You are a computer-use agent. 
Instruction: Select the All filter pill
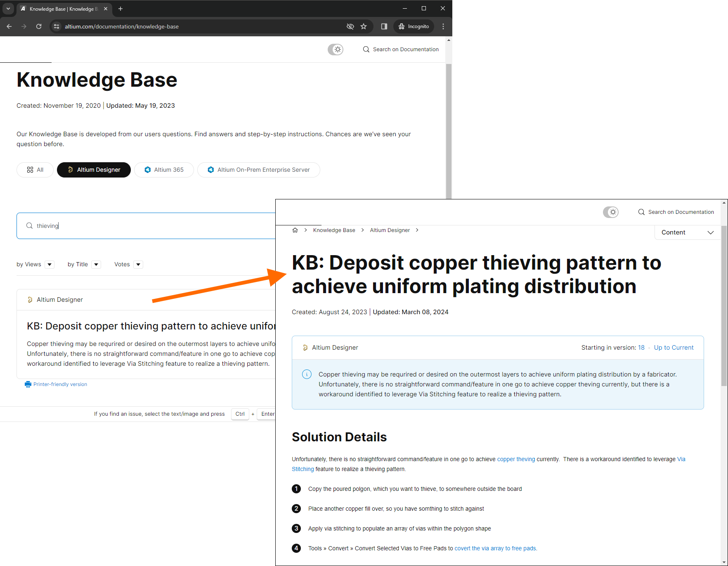tap(35, 170)
